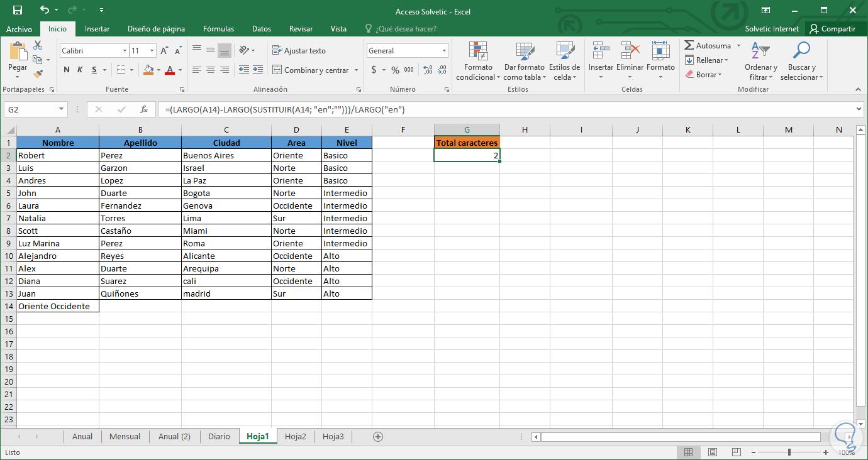
Task: Toggle bold formatting N button
Action: pyautogui.click(x=67, y=70)
